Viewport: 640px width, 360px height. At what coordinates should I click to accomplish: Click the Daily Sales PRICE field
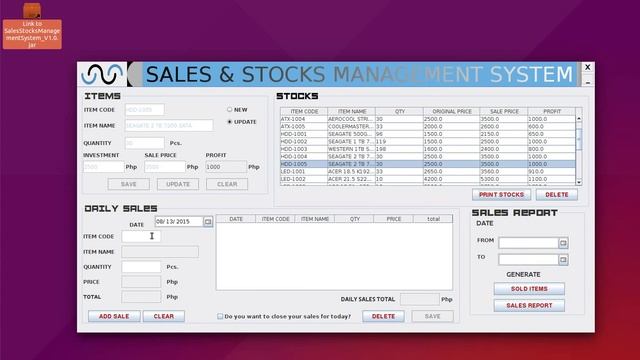point(141,282)
